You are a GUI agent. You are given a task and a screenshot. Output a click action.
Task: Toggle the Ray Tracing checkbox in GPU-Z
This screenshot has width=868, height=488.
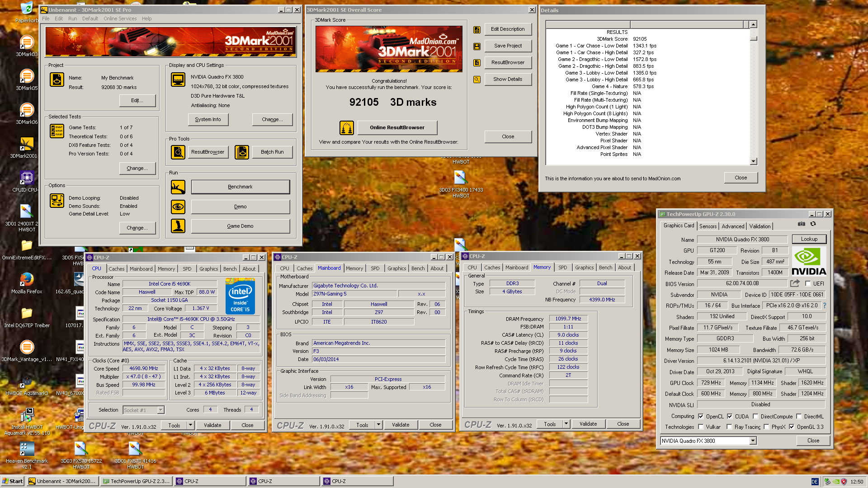tap(729, 427)
